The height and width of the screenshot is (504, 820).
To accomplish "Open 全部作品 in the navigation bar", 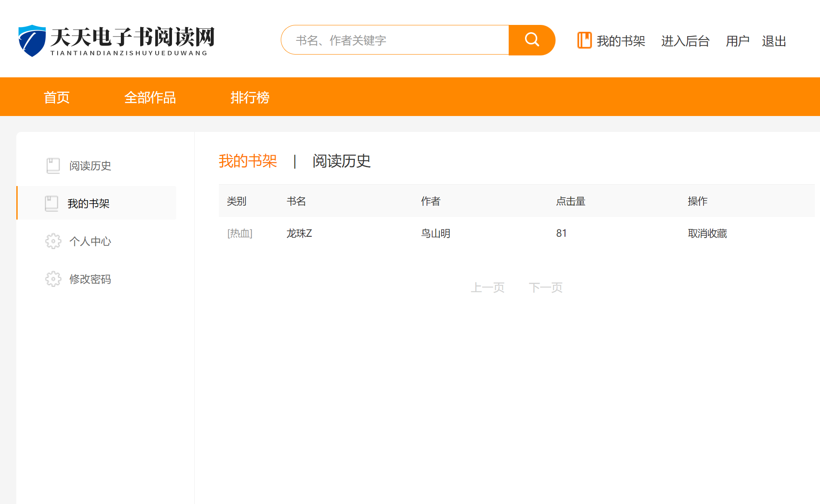I will coord(150,97).
